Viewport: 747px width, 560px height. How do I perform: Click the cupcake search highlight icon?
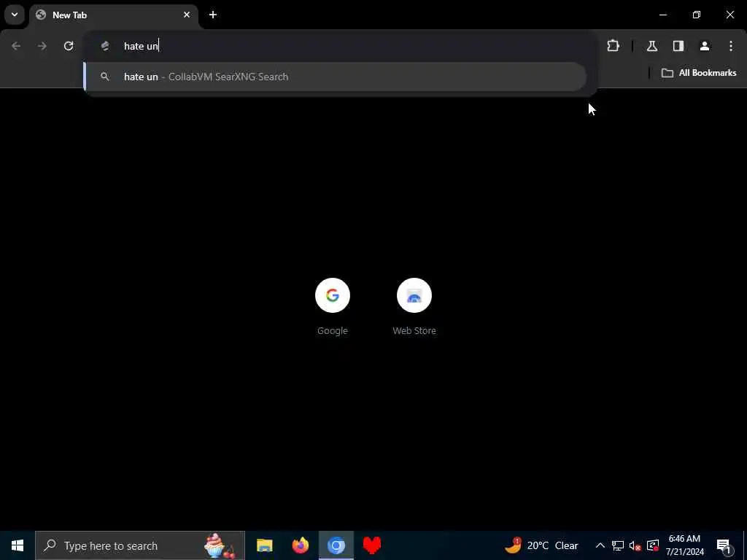[x=220, y=545]
